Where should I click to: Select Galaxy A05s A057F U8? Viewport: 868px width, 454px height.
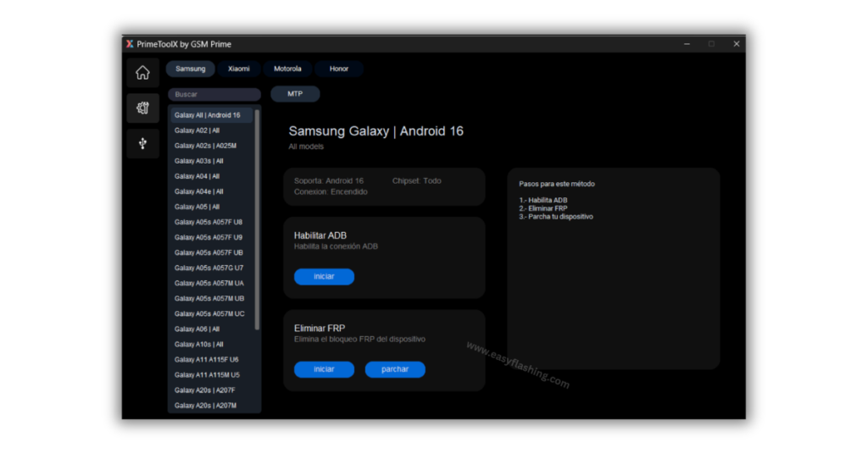coord(211,222)
